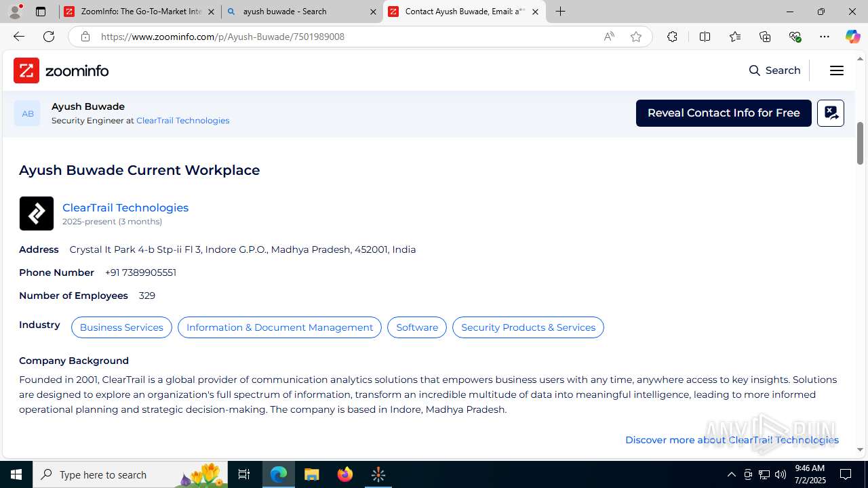
Task: Add this page to favorites
Action: pyautogui.click(x=636, y=37)
